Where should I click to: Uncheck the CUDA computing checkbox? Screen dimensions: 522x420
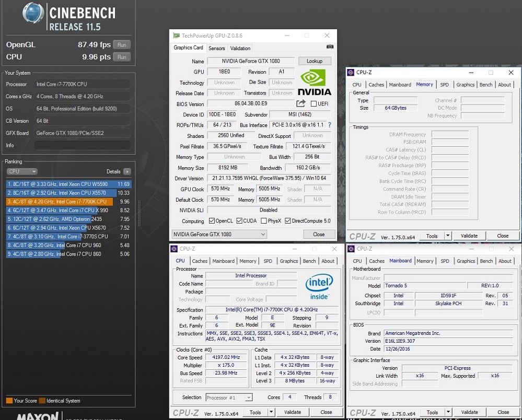click(239, 221)
